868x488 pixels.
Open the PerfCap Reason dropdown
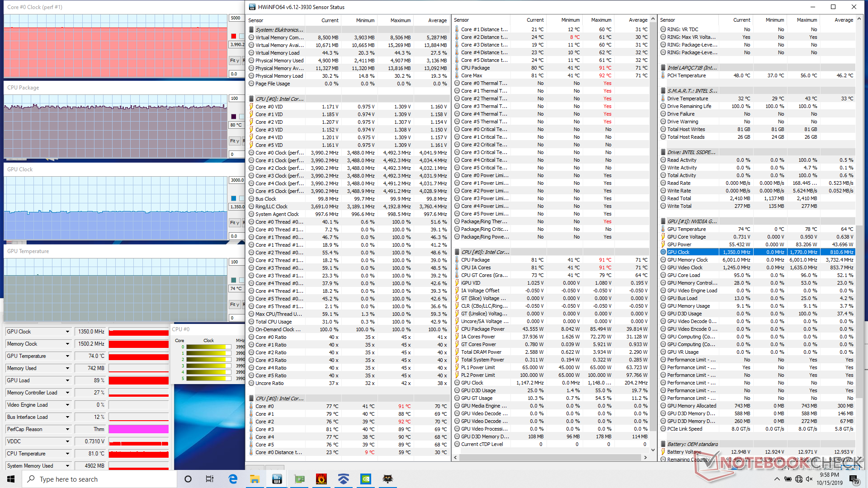pyautogui.click(x=68, y=429)
